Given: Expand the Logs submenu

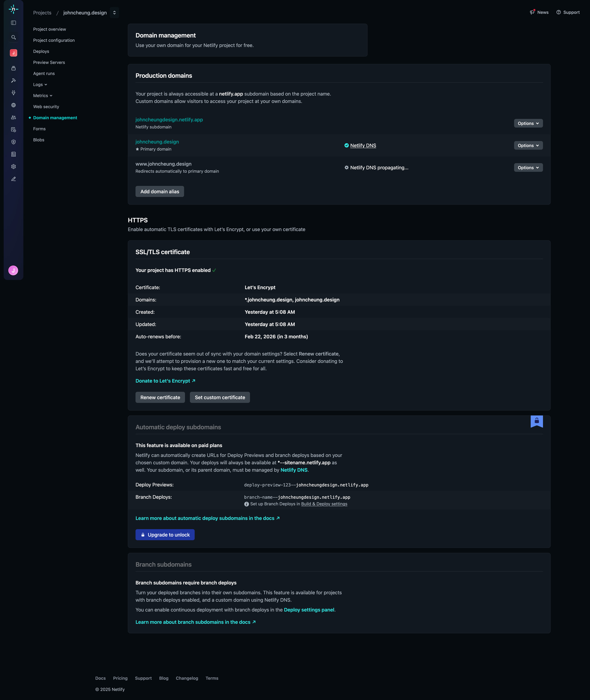Looking at the screenshot, I should point(40,85).
